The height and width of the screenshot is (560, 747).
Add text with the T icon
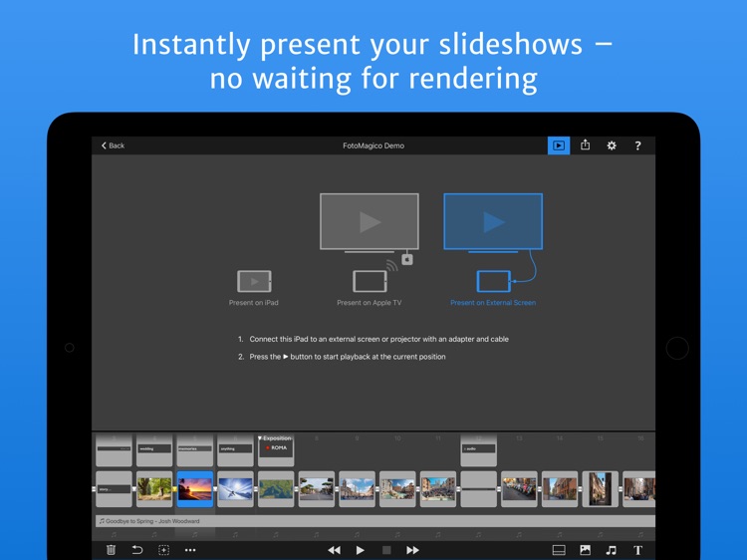[x=637, y=550]
